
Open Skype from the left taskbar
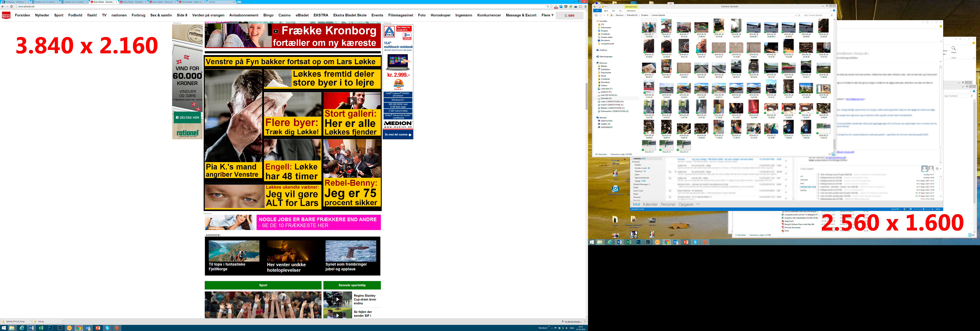107,328
